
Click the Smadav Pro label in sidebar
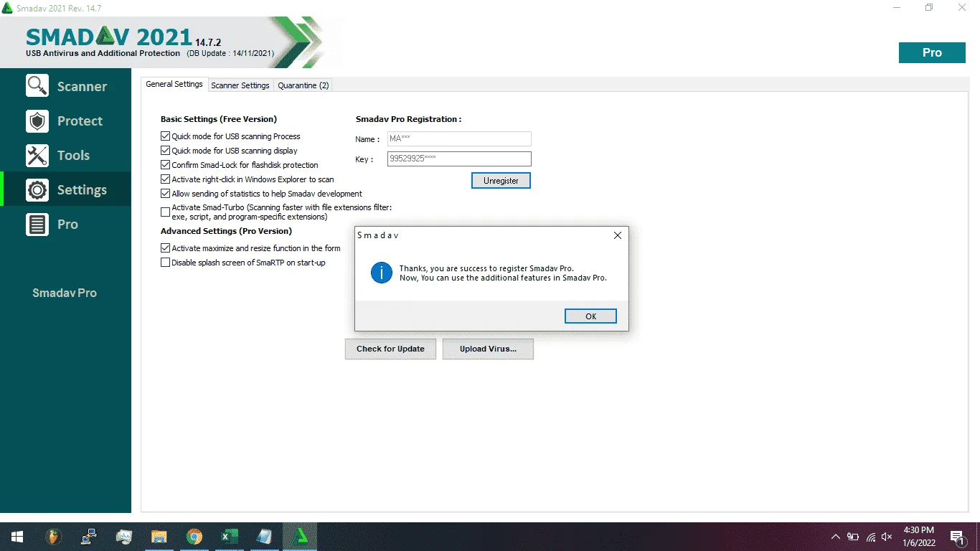[65, 293]
